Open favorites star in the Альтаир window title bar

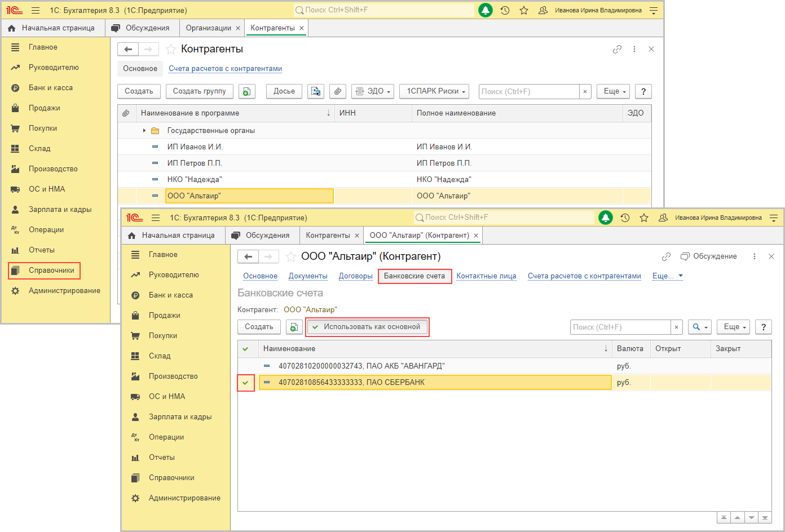coord(644,218)
